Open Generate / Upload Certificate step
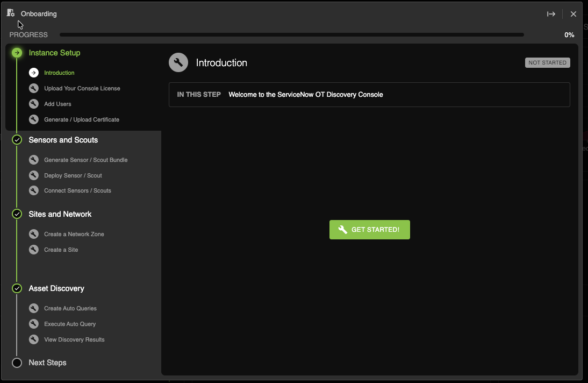Viewport: 588px width, 383px height. point(82,119)
